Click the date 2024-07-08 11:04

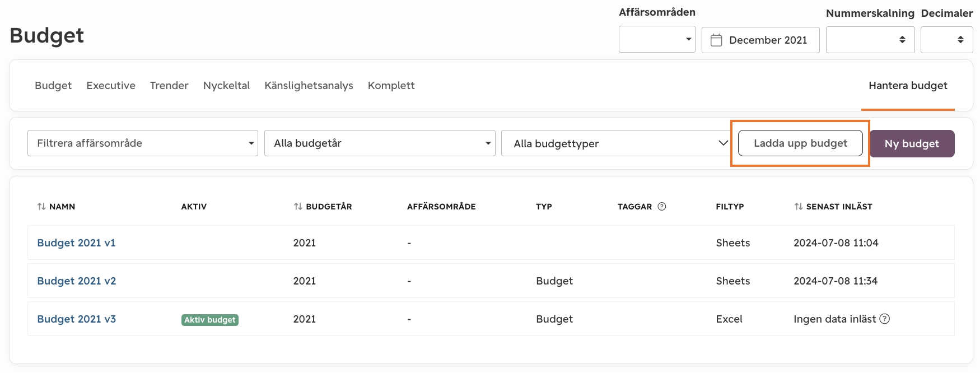[x=836, y=243]
